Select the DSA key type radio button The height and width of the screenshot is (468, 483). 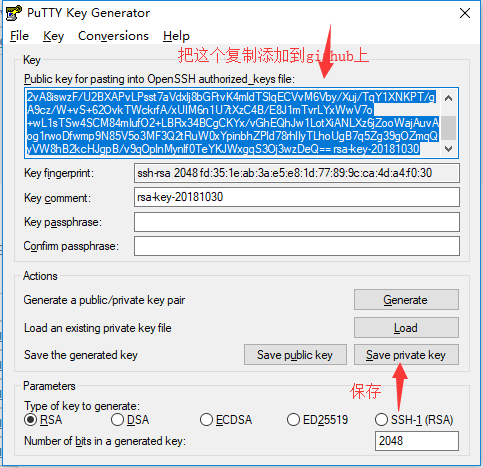(117, 420)
